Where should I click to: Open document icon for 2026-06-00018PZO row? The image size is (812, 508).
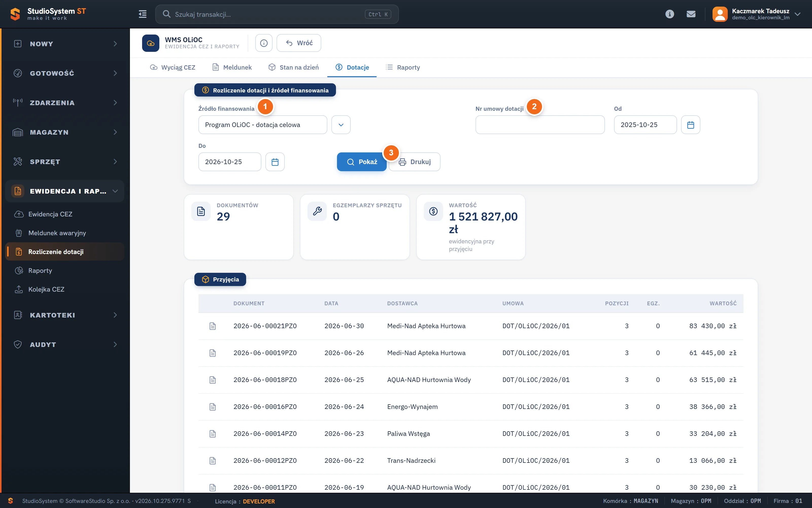pos(212,380)
